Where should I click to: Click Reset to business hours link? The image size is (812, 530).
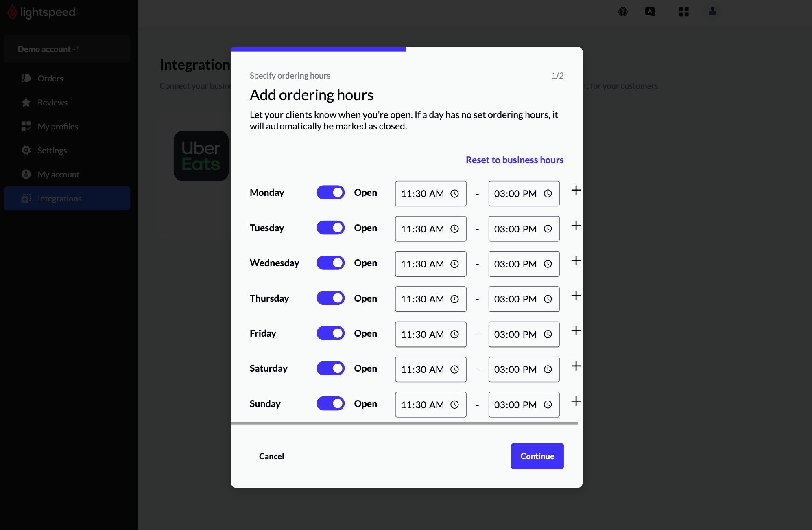click(x=514, y=159)
